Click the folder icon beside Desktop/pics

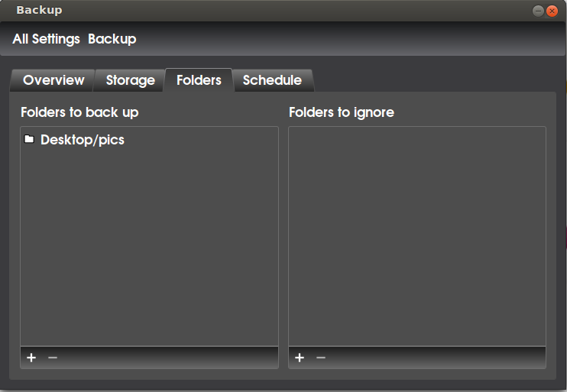29,139
